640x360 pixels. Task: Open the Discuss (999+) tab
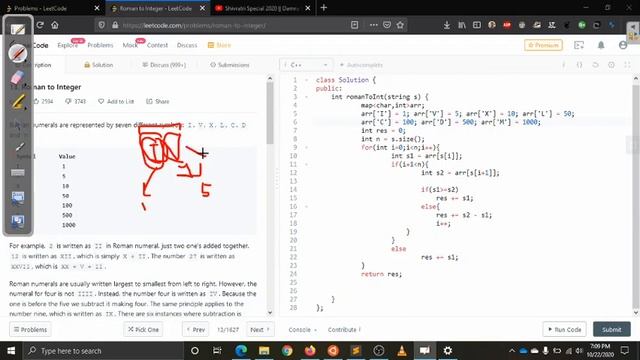click(x=164, y=65)
